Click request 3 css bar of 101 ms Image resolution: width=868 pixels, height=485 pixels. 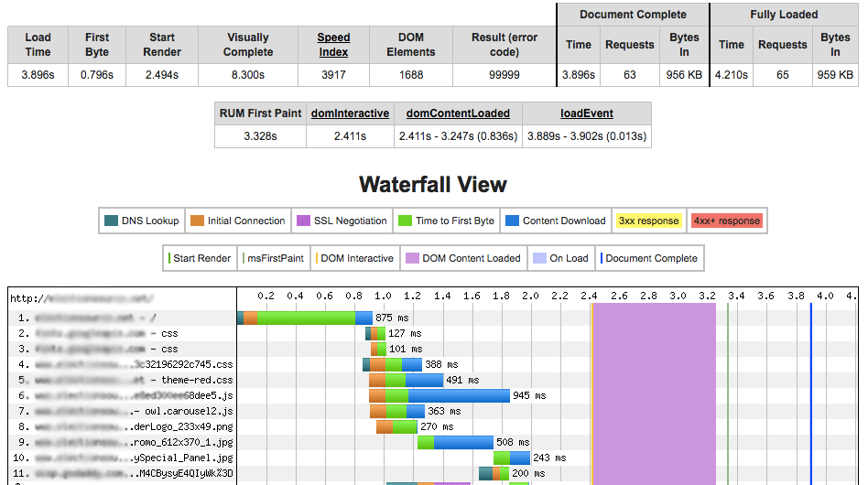(x=378, y=349)
